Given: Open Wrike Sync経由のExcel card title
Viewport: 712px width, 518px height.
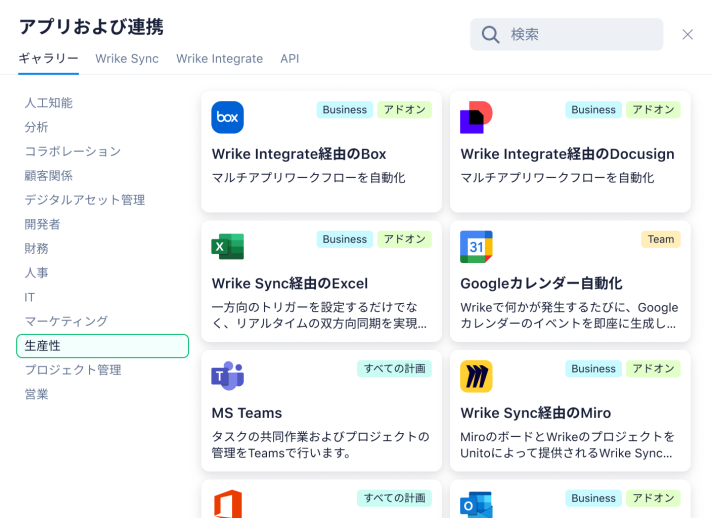Looking at the screenshot, I should [290, 284].
